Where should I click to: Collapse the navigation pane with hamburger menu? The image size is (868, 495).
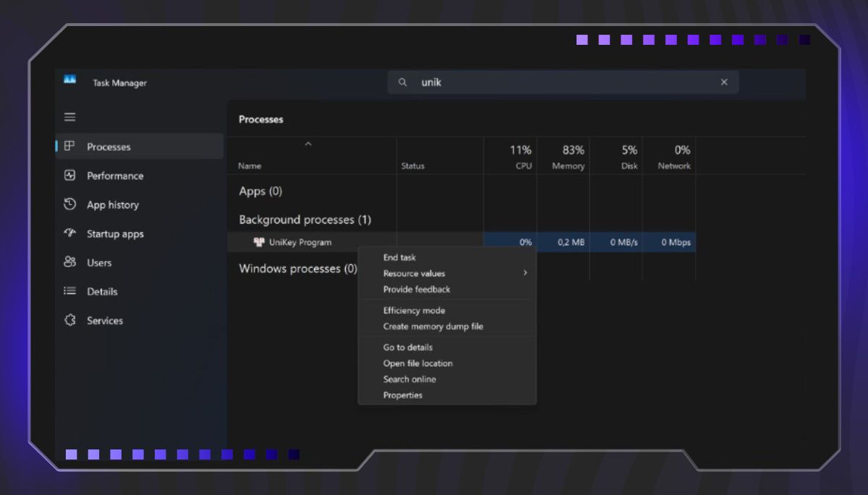69,117
